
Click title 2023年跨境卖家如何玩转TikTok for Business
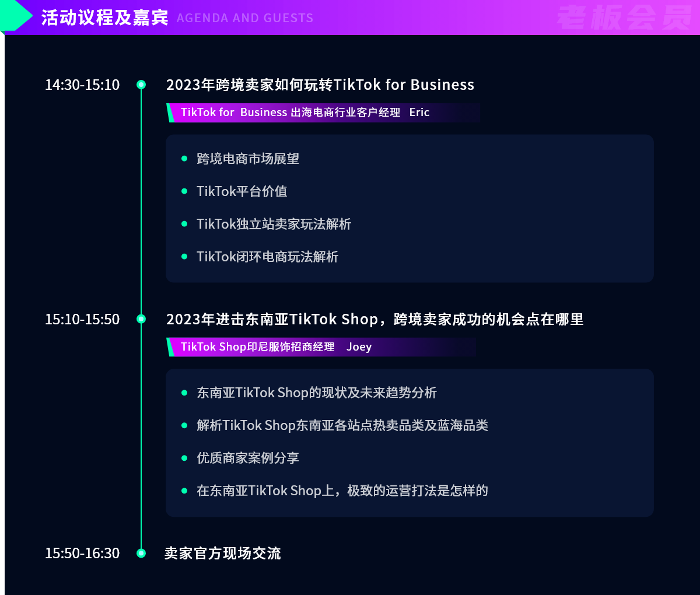tap(320, 85)
